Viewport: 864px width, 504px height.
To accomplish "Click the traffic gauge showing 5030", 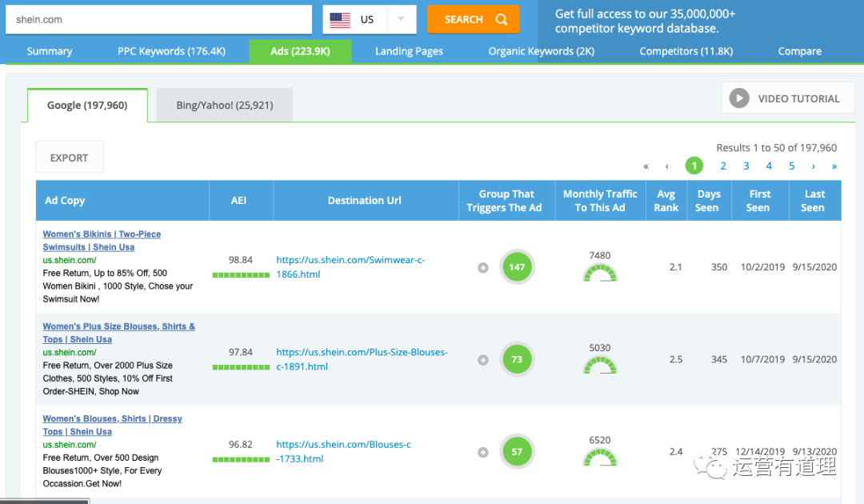I will [600, 366].
